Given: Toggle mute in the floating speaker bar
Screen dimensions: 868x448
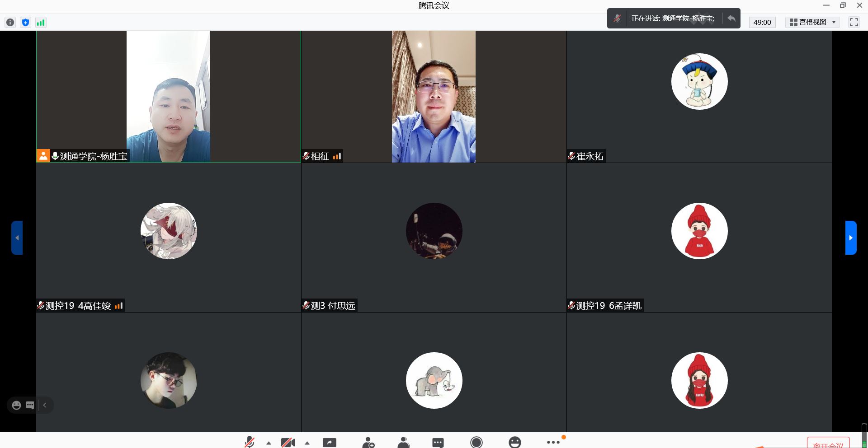Looking at the screenshot, I should (617, 19).
